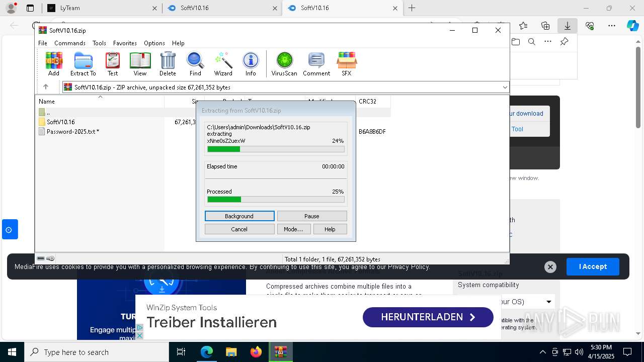This screenshot has height=362, width=644.
Task: Open the Edge Downloads icon
Action: point(568,26)
